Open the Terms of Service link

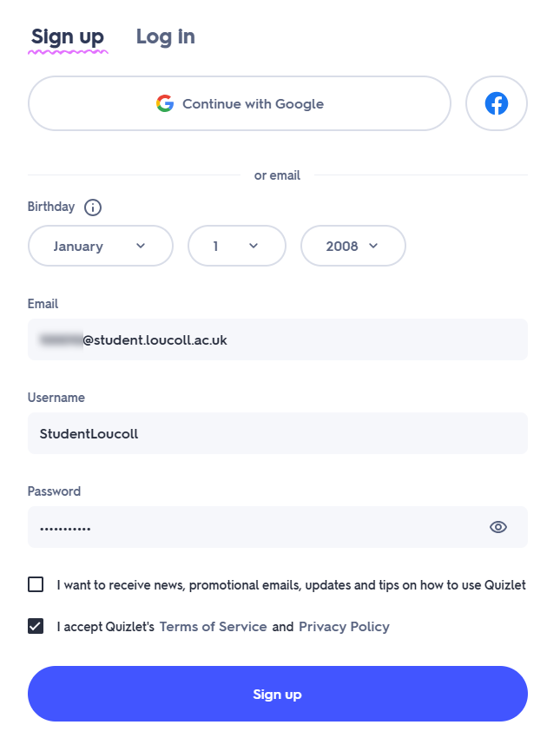pyautogui.click(x=214, y=627)
